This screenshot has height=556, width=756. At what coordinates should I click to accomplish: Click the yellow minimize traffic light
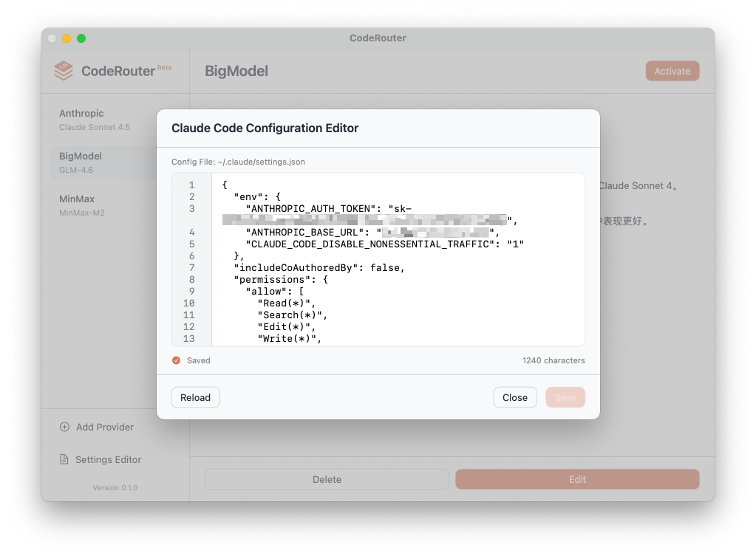coord(67,38)
